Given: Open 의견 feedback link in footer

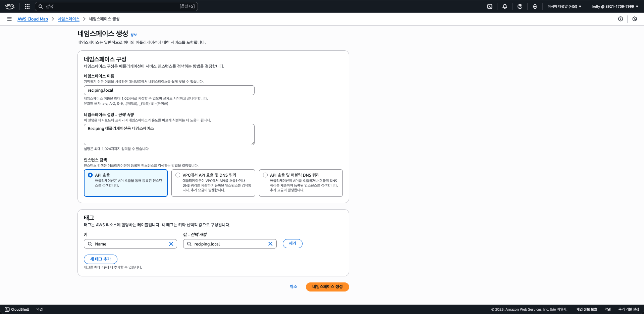Looking at the screenshot, I should point(40,309).
